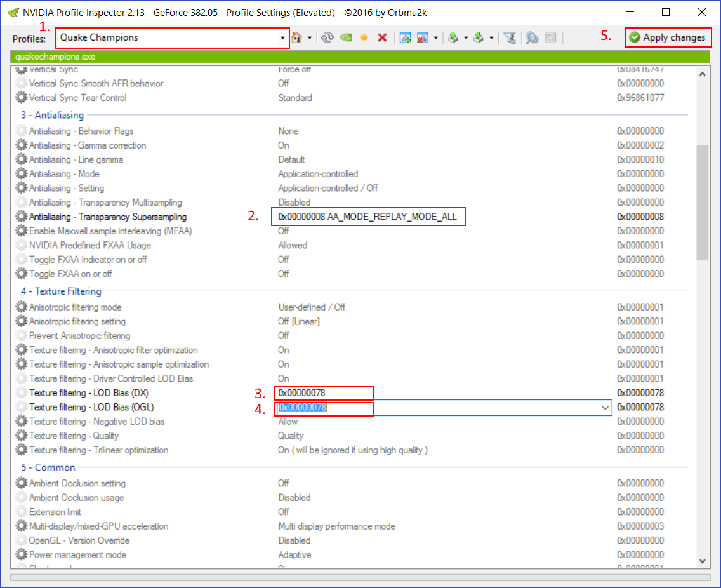Expand the LOD Bias (OGL) value dropdown

click(605, 408)
